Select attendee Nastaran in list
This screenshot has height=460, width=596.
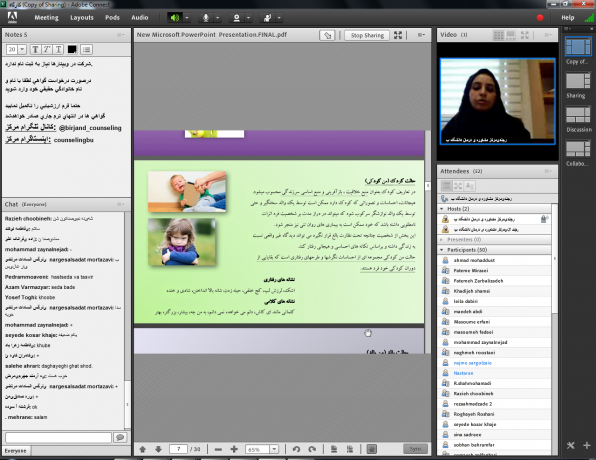point(494,373)
